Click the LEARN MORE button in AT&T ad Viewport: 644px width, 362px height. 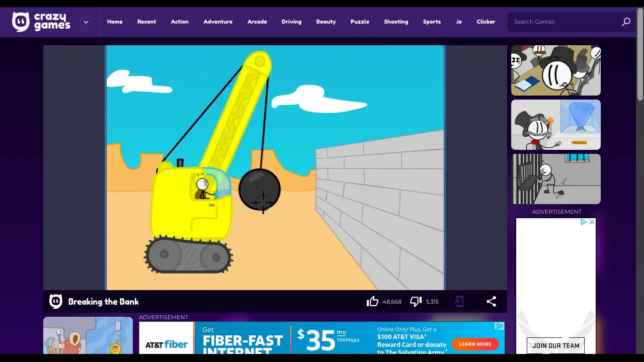pos(475,344)
